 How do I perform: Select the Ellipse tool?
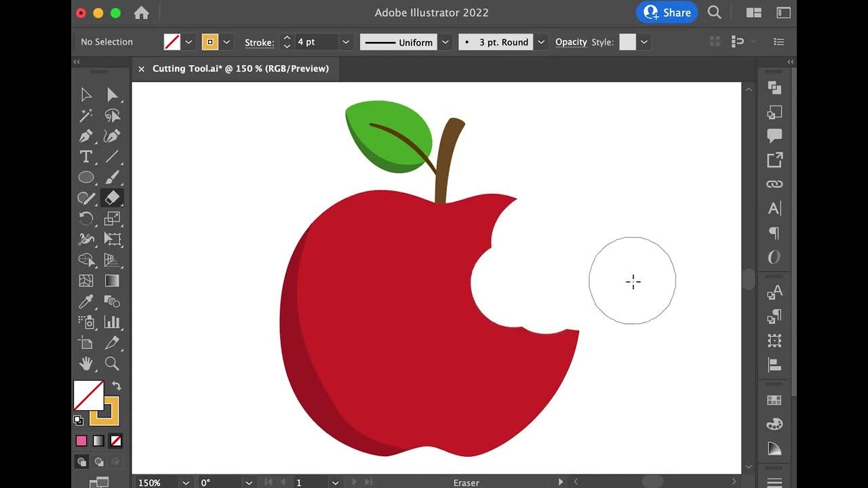86,178
